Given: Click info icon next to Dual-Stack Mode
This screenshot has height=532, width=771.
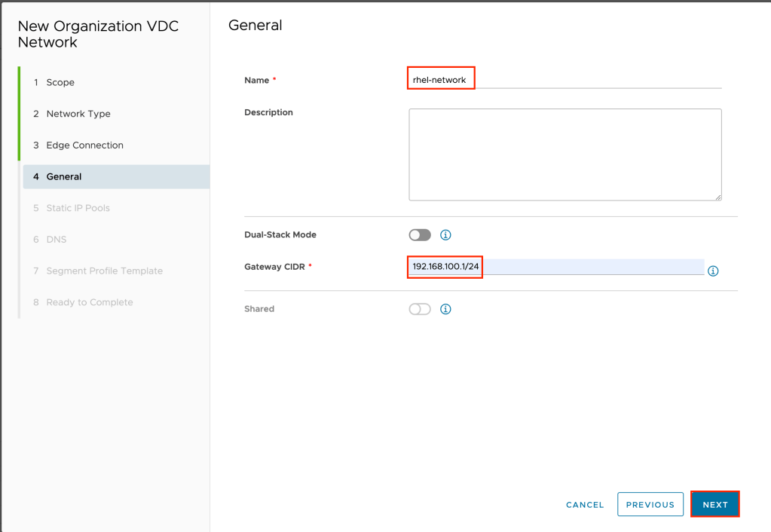Looking at the screenshot, I should pos(445,235).
